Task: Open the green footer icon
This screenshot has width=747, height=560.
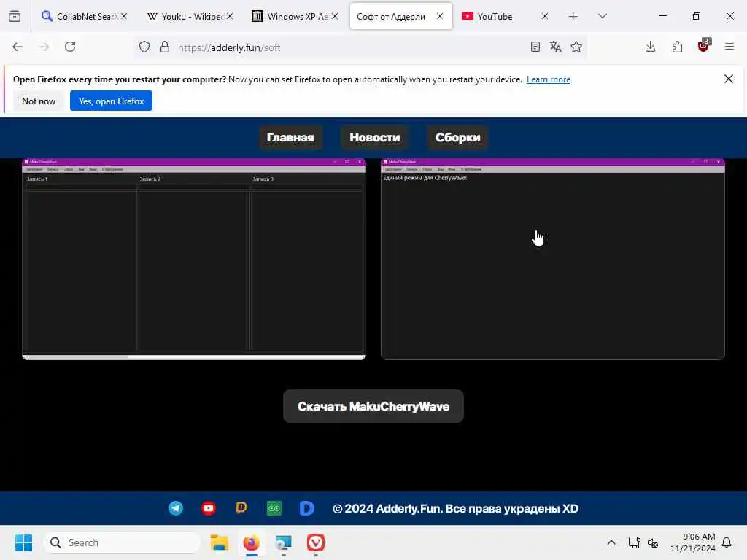Action: [x=274, y=508]
